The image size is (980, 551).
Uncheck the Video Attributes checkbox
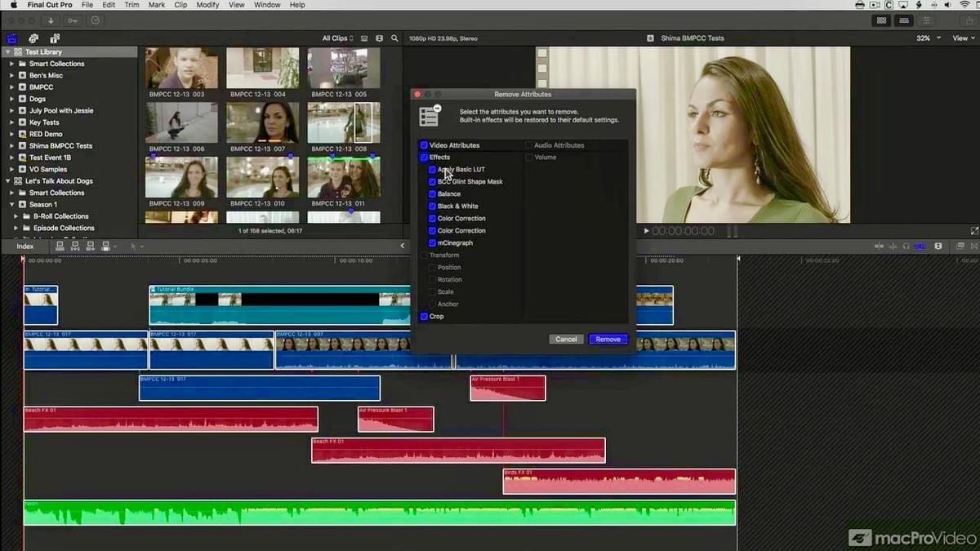point(424,145)
